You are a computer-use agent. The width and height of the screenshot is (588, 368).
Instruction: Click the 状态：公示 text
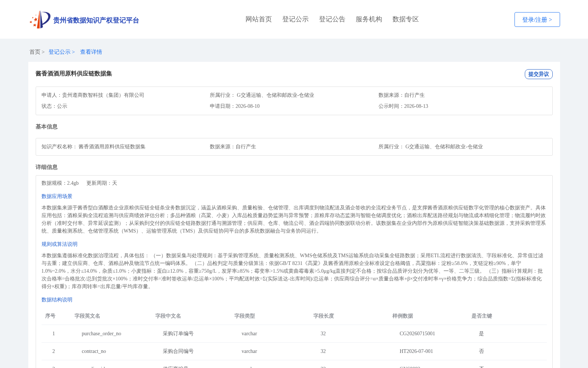click(x=54, y=106)
